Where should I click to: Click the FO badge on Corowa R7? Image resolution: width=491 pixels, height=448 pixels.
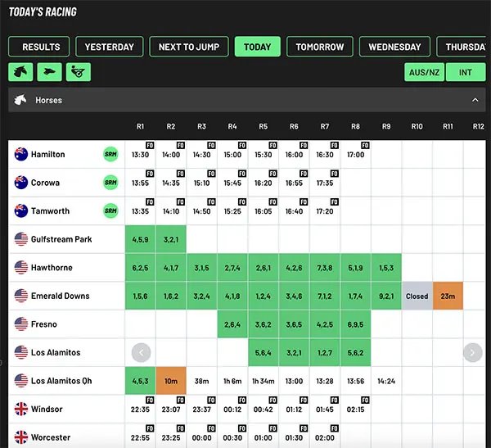point(335,174)
